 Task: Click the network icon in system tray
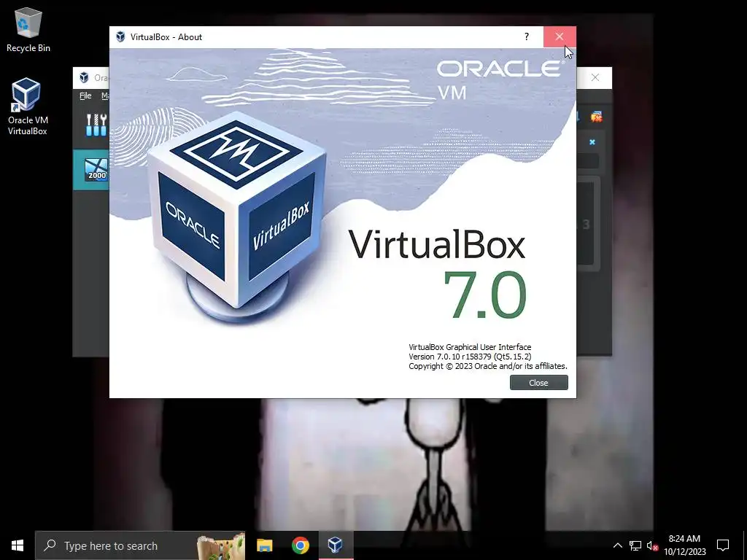[635, 545]
